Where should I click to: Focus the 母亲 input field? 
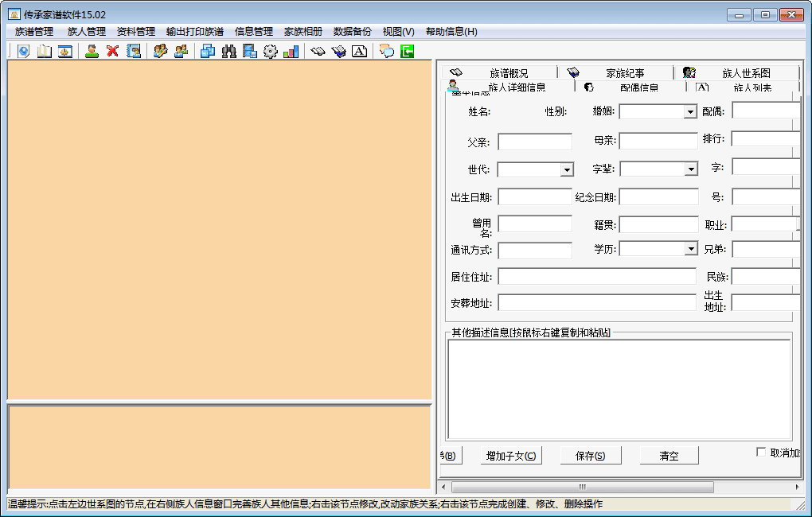tap(658, 141)
